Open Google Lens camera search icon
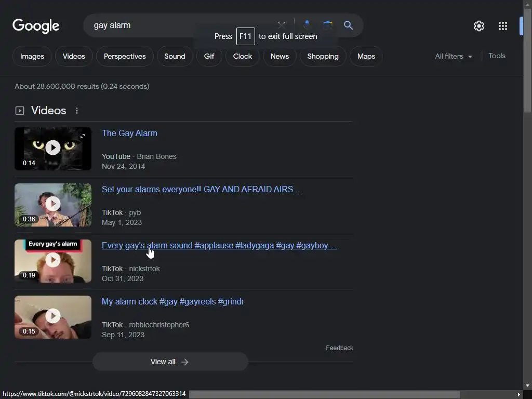This screenshot has height=399, width=532. [x=327, y=25]
